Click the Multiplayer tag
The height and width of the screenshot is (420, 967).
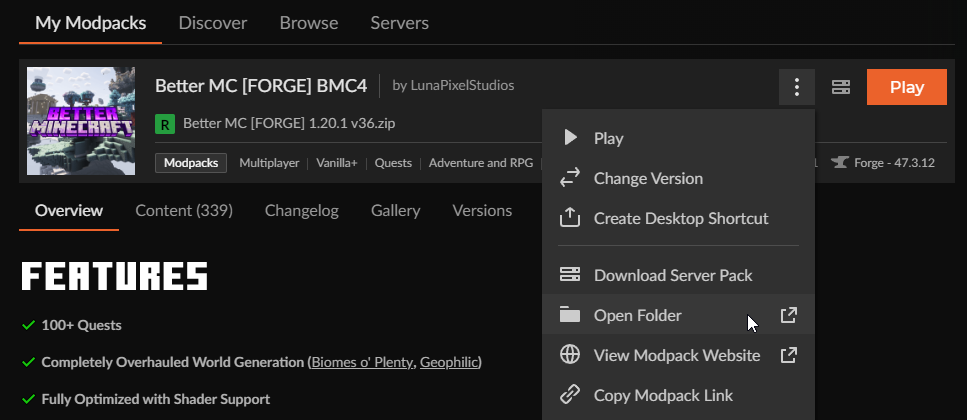pos(269,163)
